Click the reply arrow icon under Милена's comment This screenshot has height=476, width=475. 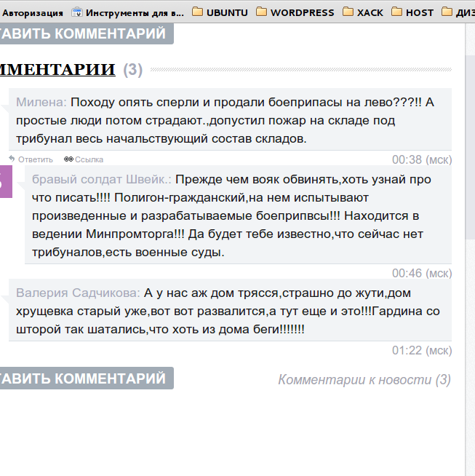click(12, 159)
